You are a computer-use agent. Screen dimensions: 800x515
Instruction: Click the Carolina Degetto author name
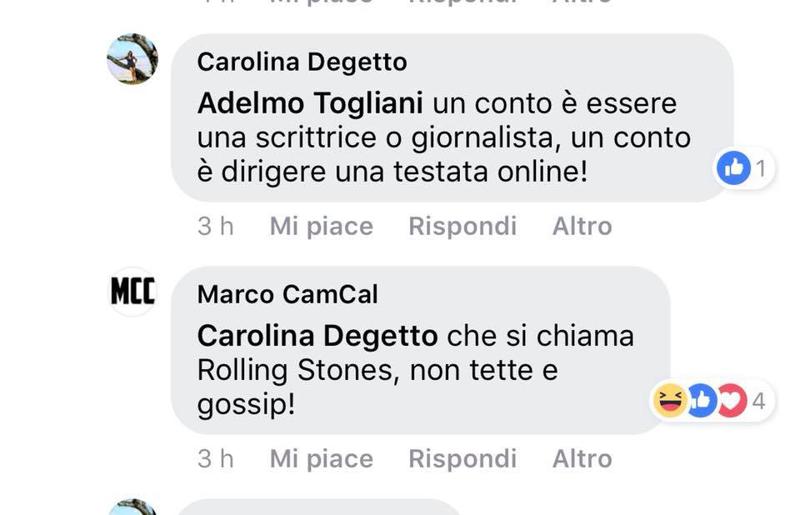[302, 62]
